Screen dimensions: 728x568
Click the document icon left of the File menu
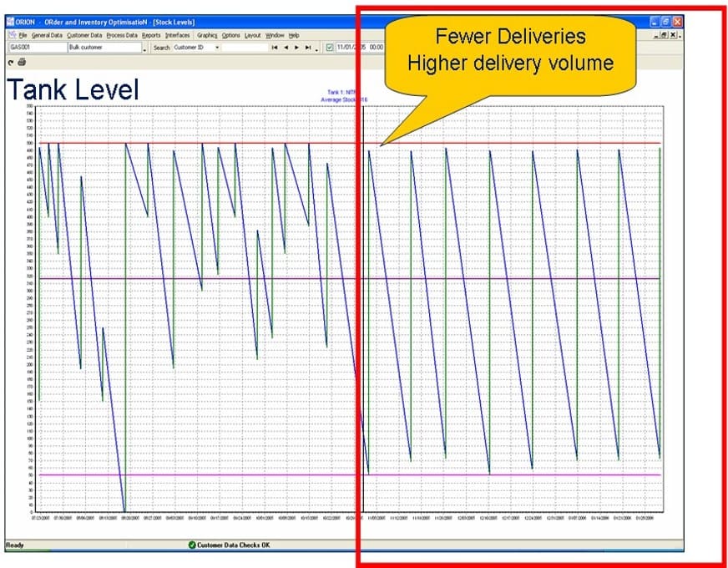tap(13, 35)
